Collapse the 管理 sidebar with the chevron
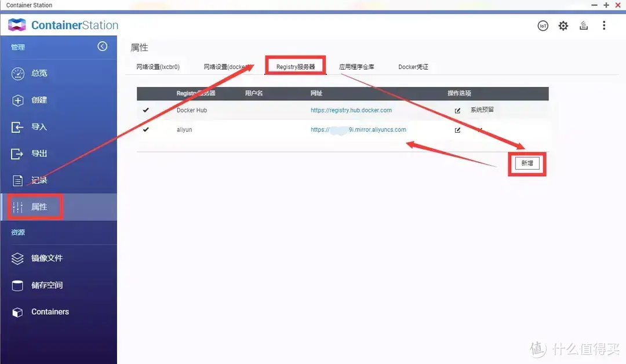The height and width of the screenshot is (364, 626). pos(103,46)
